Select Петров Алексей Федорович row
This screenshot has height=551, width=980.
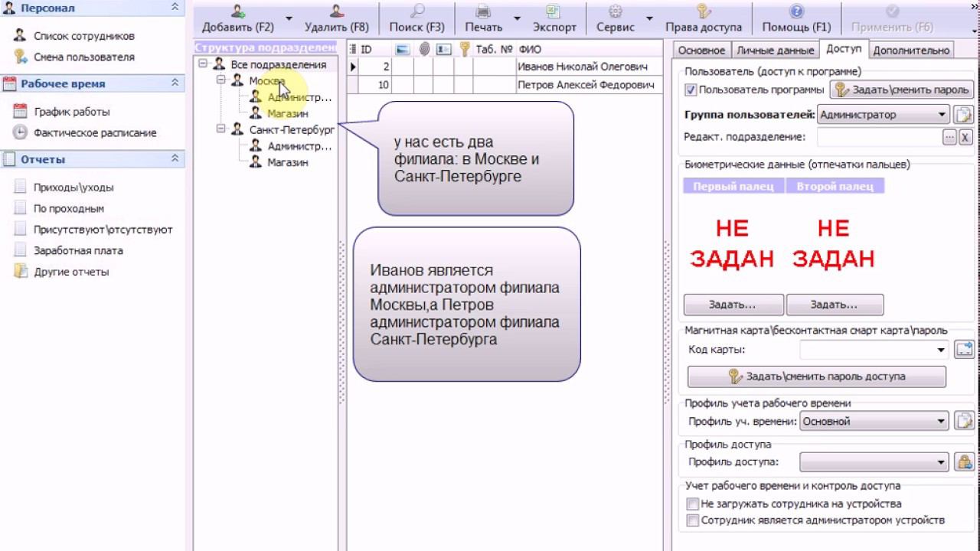pos(505,85)
